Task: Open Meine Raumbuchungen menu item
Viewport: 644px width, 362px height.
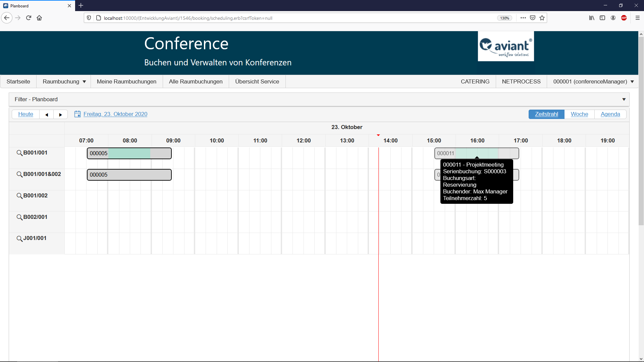Action: click(126, 82)
